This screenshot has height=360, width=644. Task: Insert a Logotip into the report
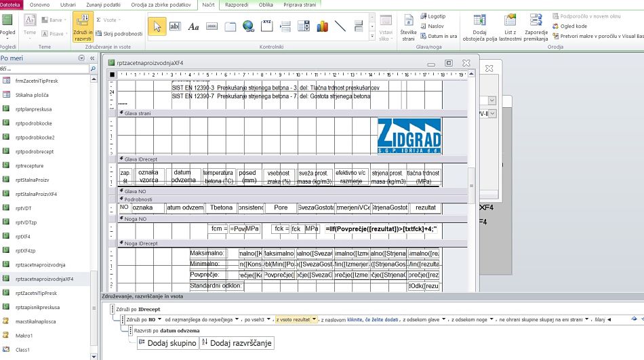433,16
